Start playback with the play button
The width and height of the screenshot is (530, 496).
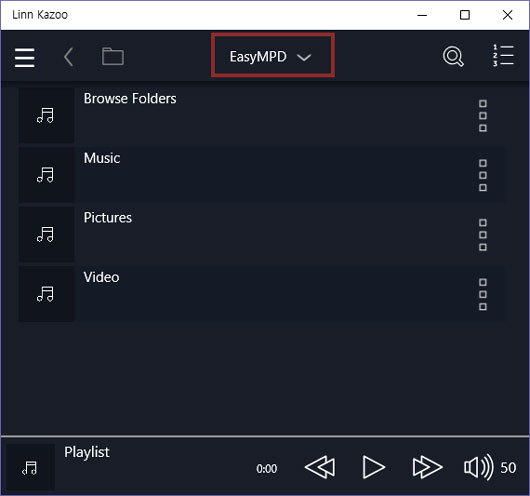pyautogui.click(x=374, y=467)
